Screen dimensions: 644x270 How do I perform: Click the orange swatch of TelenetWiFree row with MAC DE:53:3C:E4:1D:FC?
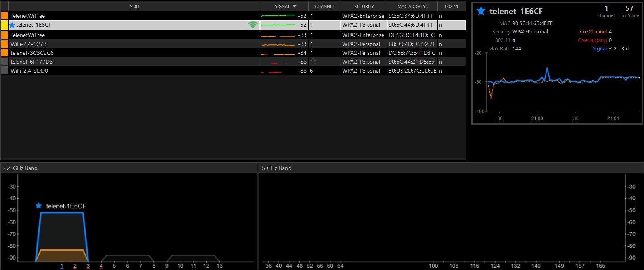(x=4, y=35)
